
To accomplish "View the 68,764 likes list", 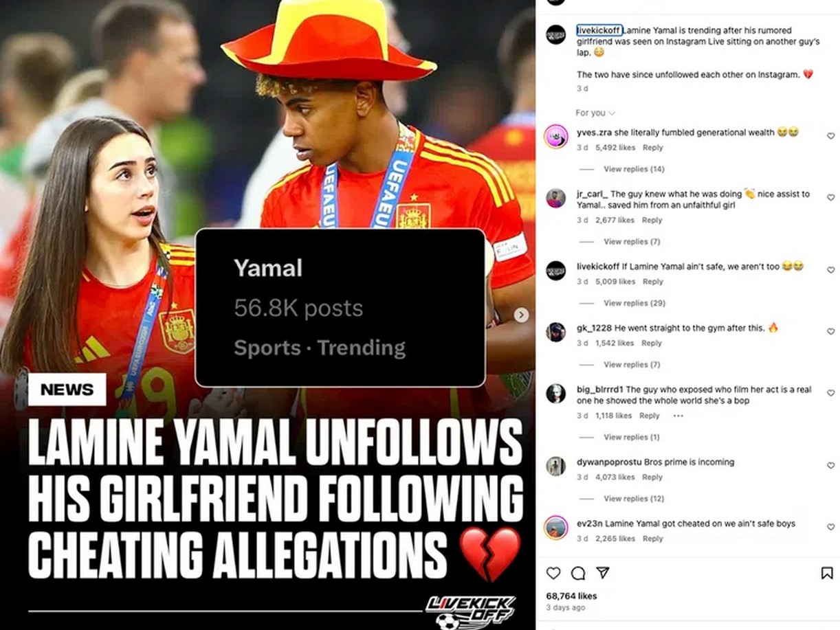I will click(x=571, y=596).
